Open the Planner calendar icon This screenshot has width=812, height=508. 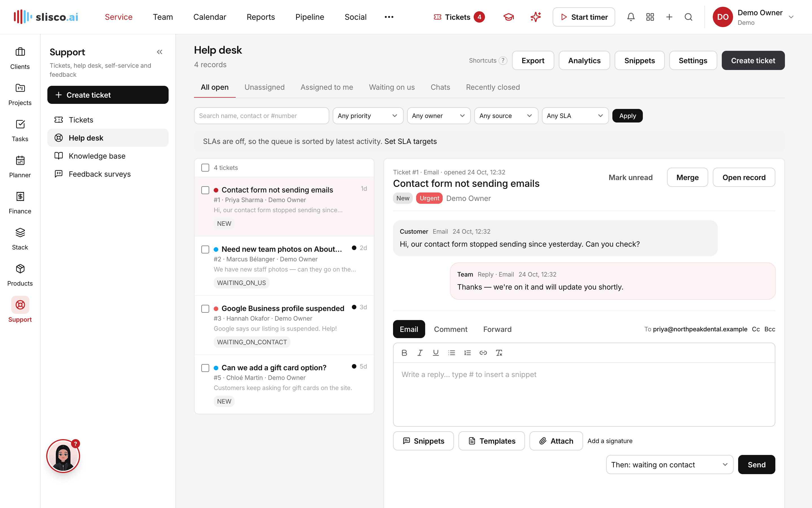point(20,167)
